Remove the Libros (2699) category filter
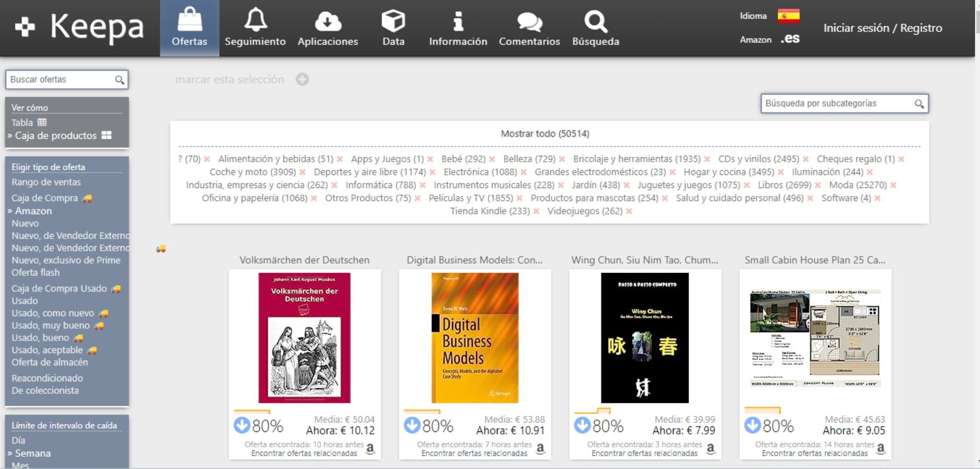Screen dimensions: 980x469 tap(818, 185)
